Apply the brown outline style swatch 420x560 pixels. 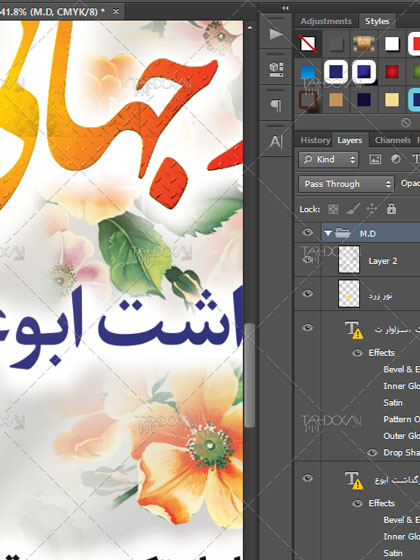click(308, 100)
